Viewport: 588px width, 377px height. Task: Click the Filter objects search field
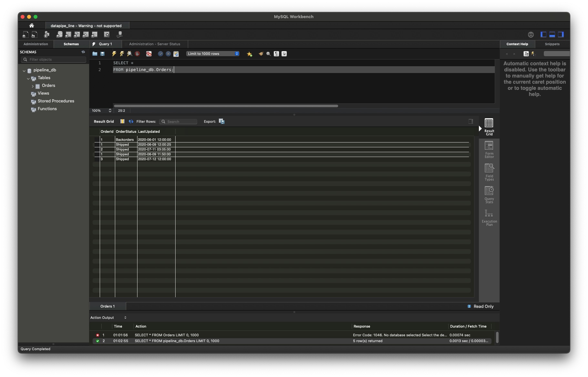[54, 59]
